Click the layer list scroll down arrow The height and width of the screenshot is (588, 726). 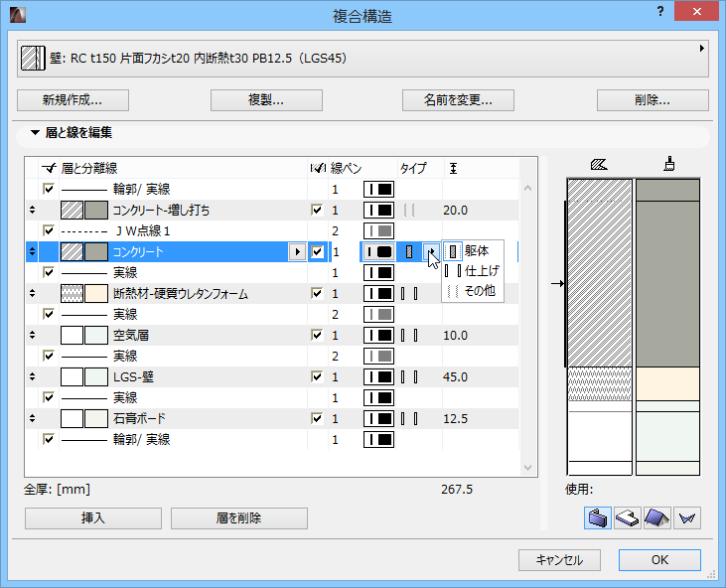click(527, 468)
